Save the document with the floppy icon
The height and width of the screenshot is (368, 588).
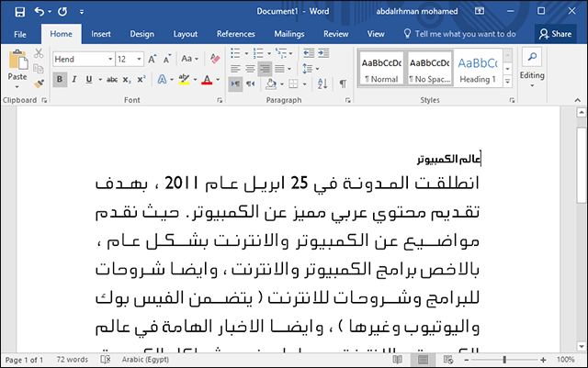(19, 12)
